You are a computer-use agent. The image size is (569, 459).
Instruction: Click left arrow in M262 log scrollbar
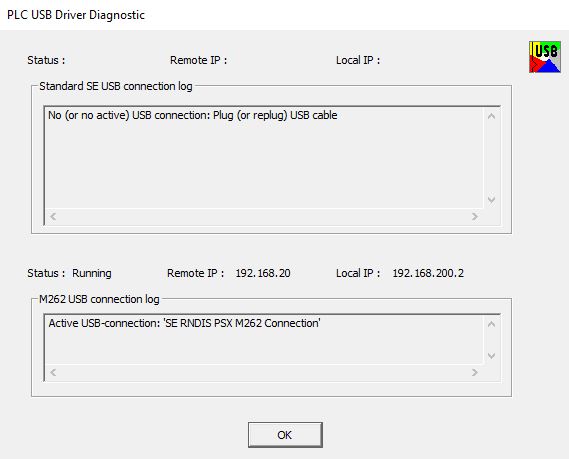pyautogui.click(x=53, y=373)
